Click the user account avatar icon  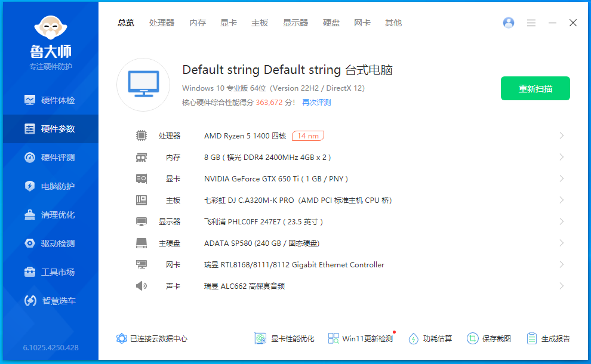point(509,23)
